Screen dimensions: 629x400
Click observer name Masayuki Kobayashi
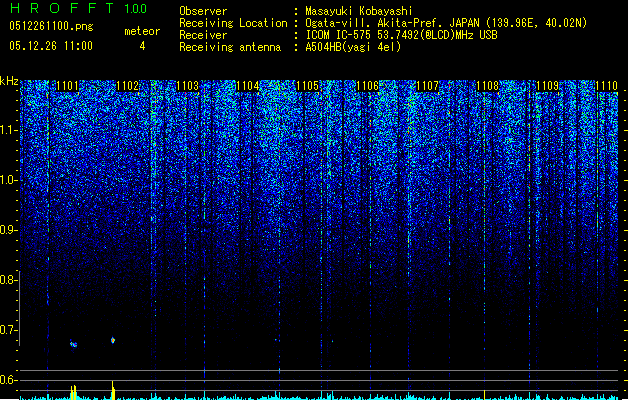(x=359, y=11)
